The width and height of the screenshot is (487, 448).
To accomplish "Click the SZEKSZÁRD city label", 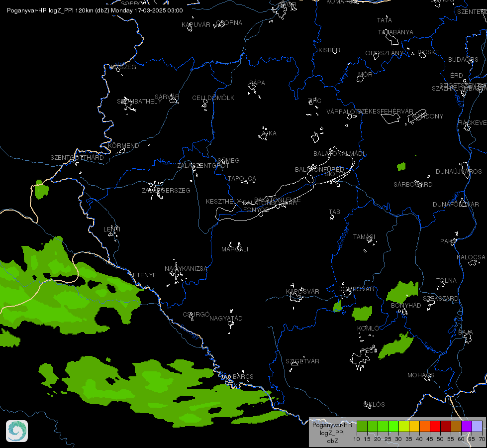I will 440,299.
